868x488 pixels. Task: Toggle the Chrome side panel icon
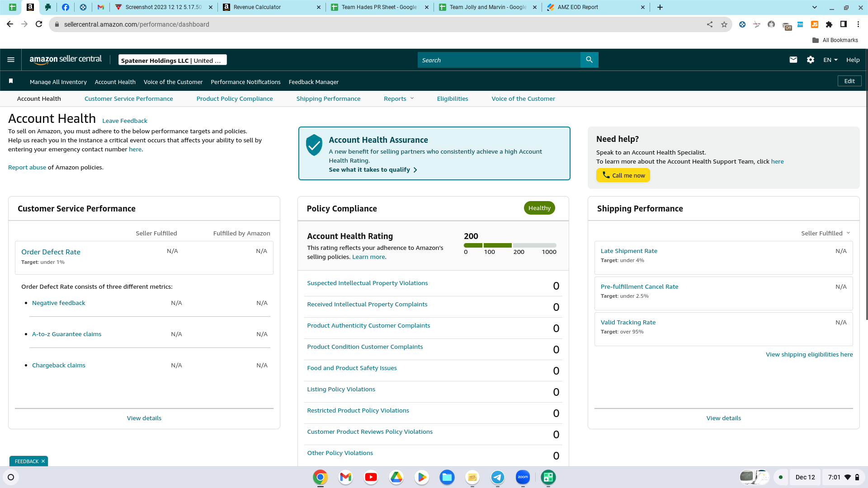pyautogui.click(x=844, y=24)
